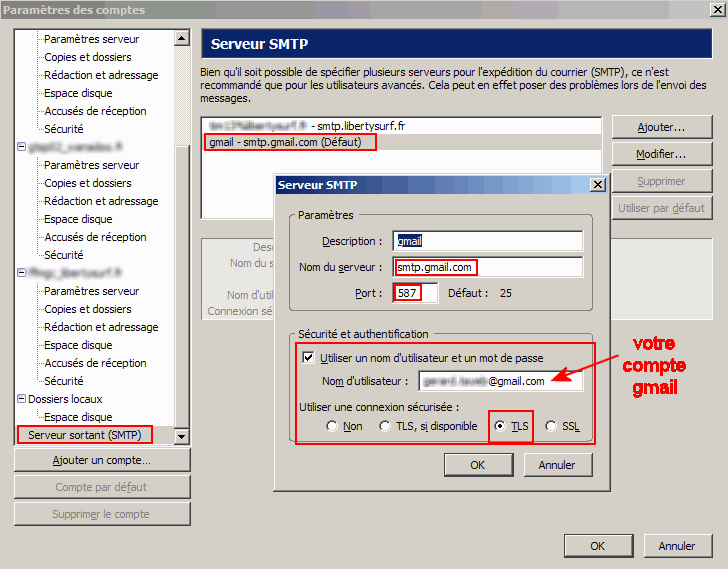This screenshot has width=728, height=569.
Task: Collapse the second blurred account tree node
Action: pyautogui.click(x=21, y=147)
